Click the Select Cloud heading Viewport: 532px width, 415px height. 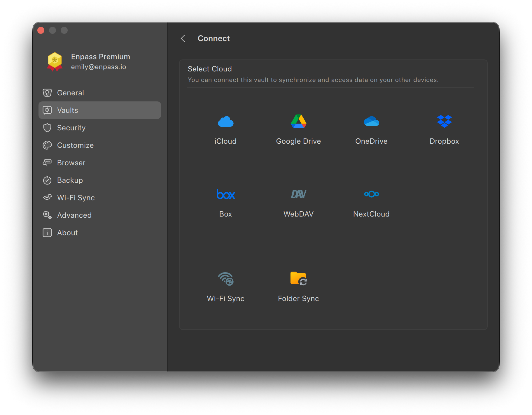click(x=210, y=69)
